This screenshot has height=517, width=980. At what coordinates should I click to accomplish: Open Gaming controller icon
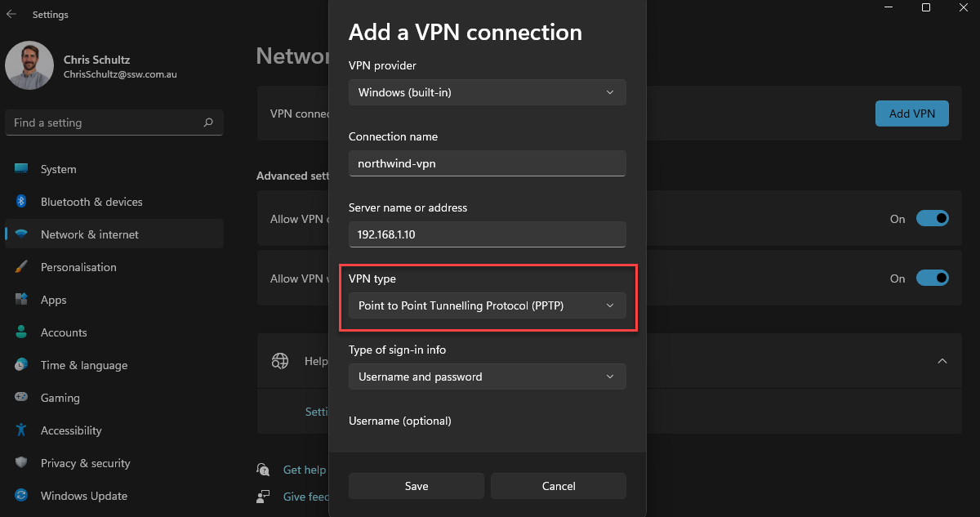click(22, 398)
